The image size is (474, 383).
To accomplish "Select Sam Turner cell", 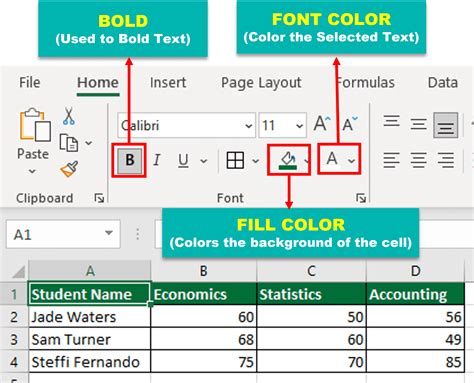I will pos(89,339).
